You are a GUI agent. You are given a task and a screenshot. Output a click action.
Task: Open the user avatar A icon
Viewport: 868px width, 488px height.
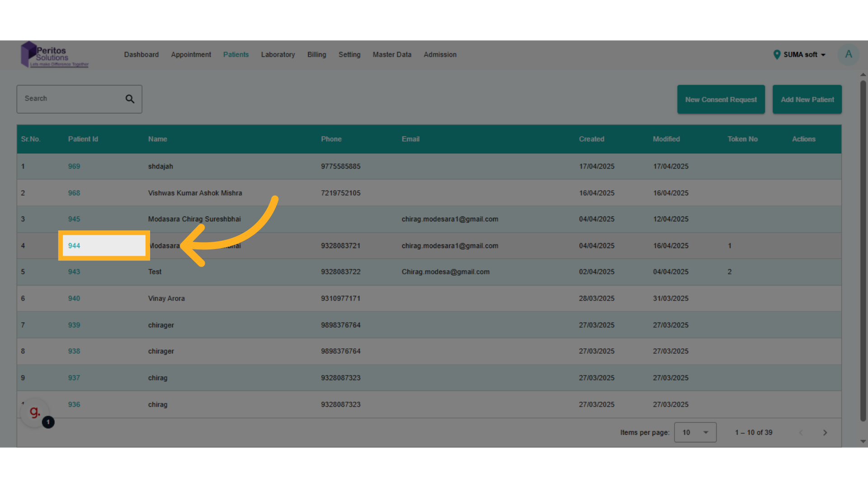[x=848, y=55]
